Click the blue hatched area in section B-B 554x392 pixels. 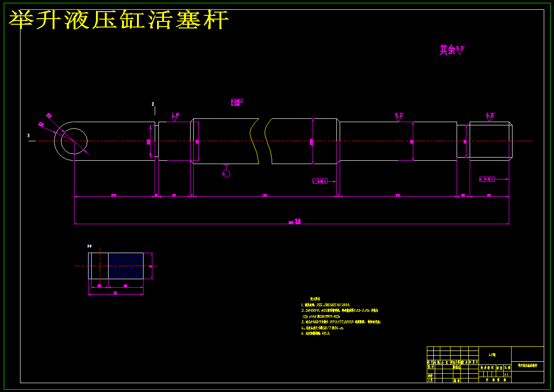125,266
